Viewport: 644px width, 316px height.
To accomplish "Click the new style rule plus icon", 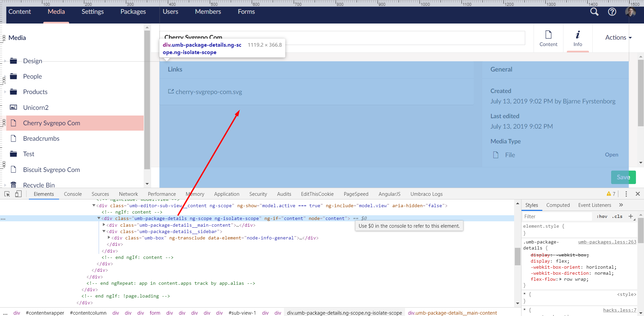I will point(631,217).
